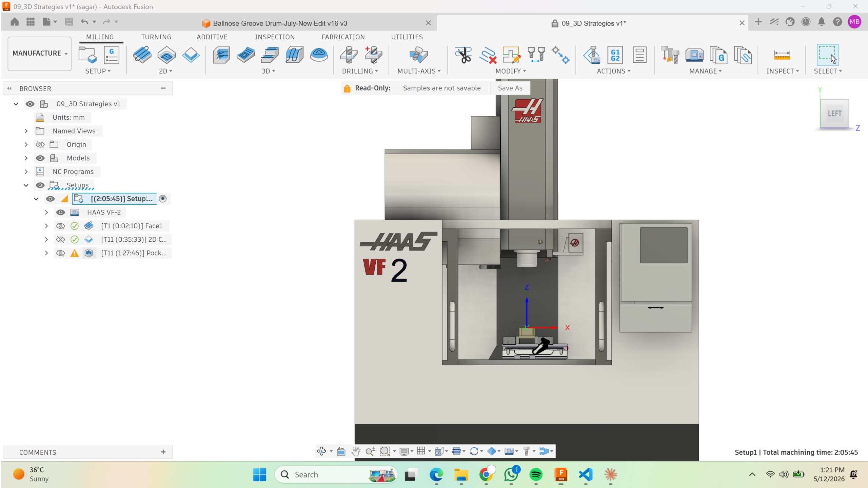Click the Zoom Window fit icon

click(385, 451)
